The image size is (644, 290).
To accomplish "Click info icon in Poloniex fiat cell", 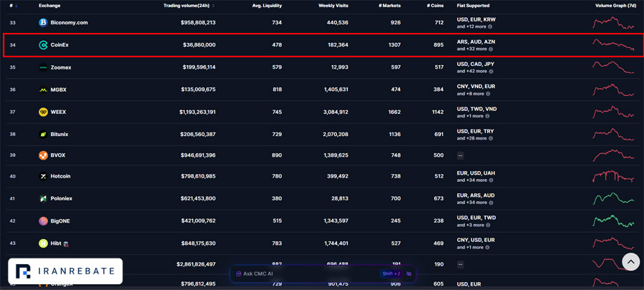I will click(x=491, y=203).
